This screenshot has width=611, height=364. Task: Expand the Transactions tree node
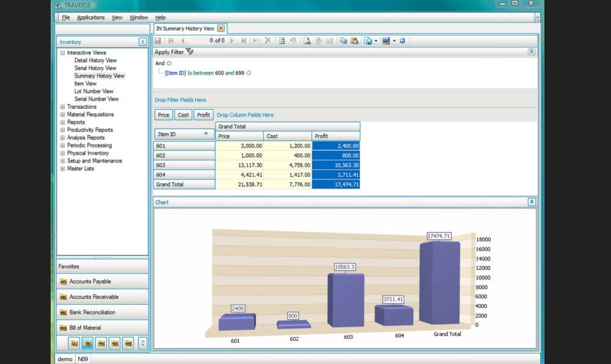(63, 107)
